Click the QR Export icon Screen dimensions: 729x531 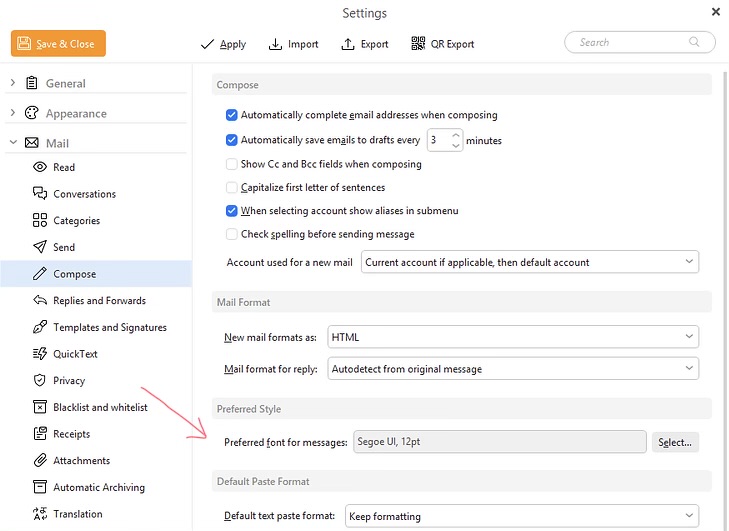pyautogui.click(x=418, y=43)
